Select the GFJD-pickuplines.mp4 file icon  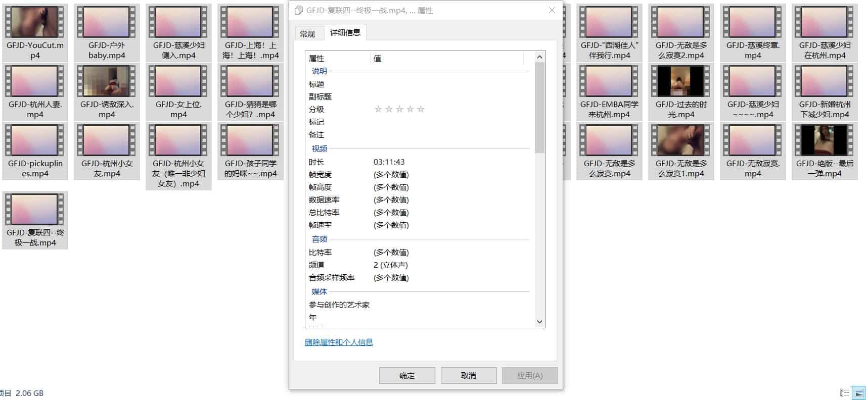point(35,141)
